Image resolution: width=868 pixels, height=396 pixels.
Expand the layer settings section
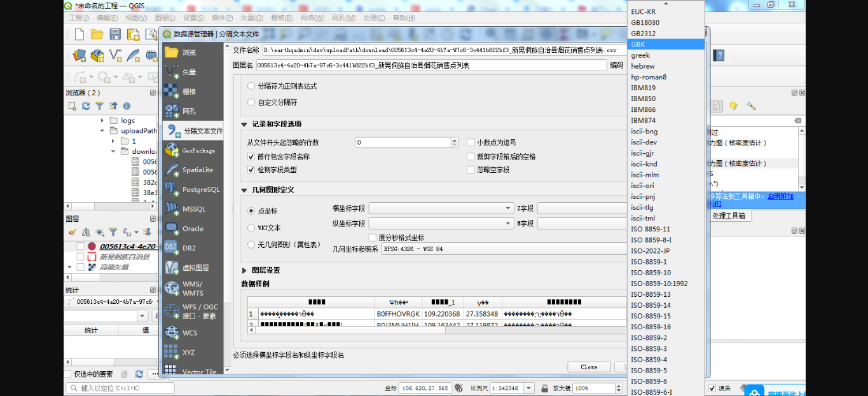pos(244,270)
